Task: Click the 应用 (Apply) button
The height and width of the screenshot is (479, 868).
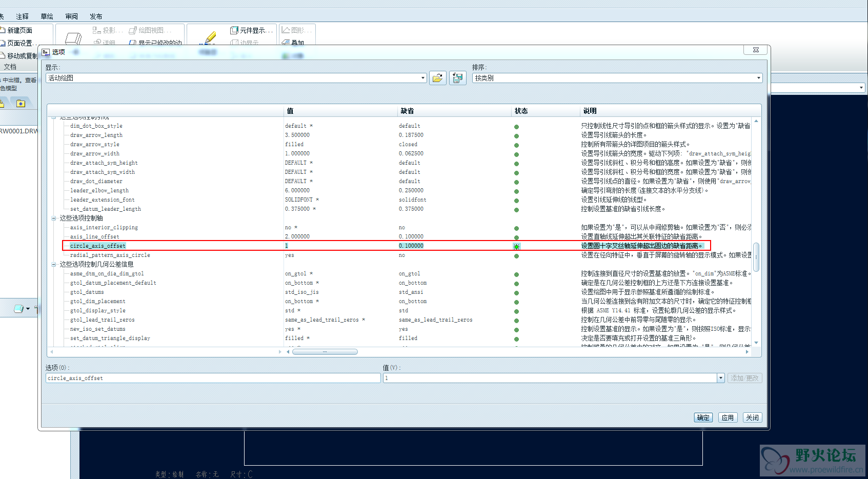Action: click(728, 417)
